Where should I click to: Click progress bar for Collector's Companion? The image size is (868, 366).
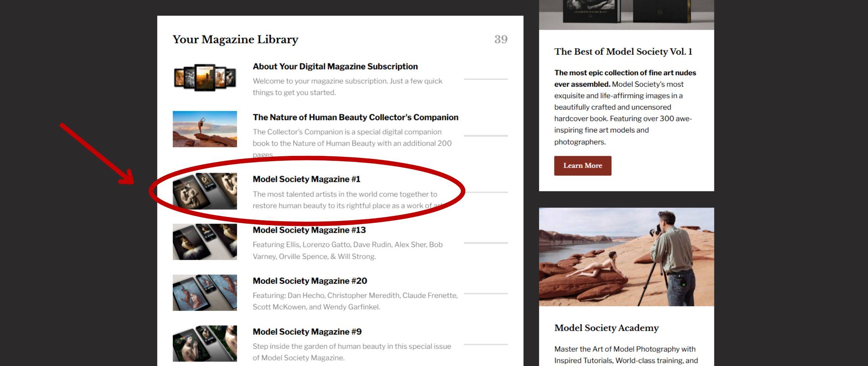coord(486,136)
